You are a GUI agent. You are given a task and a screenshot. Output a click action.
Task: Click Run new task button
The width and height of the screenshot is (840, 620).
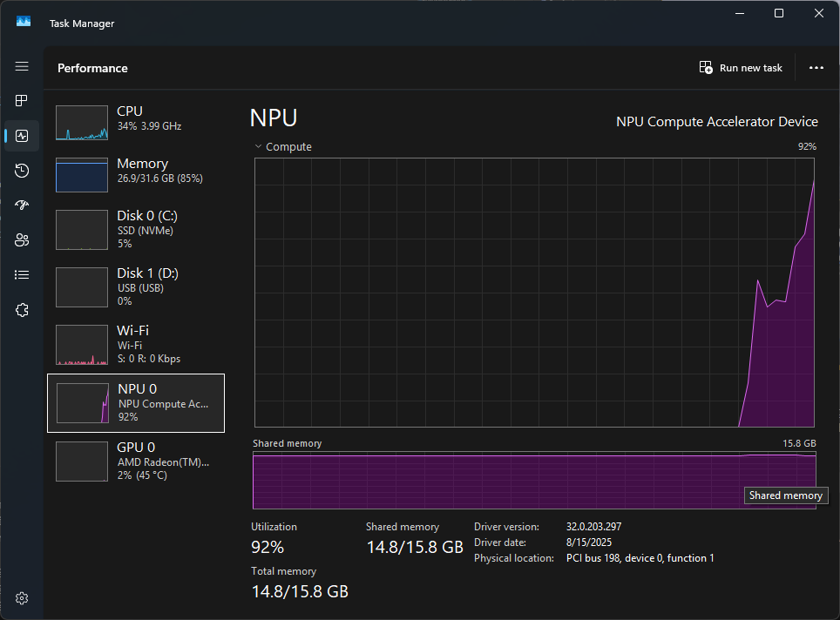point(742,68)
